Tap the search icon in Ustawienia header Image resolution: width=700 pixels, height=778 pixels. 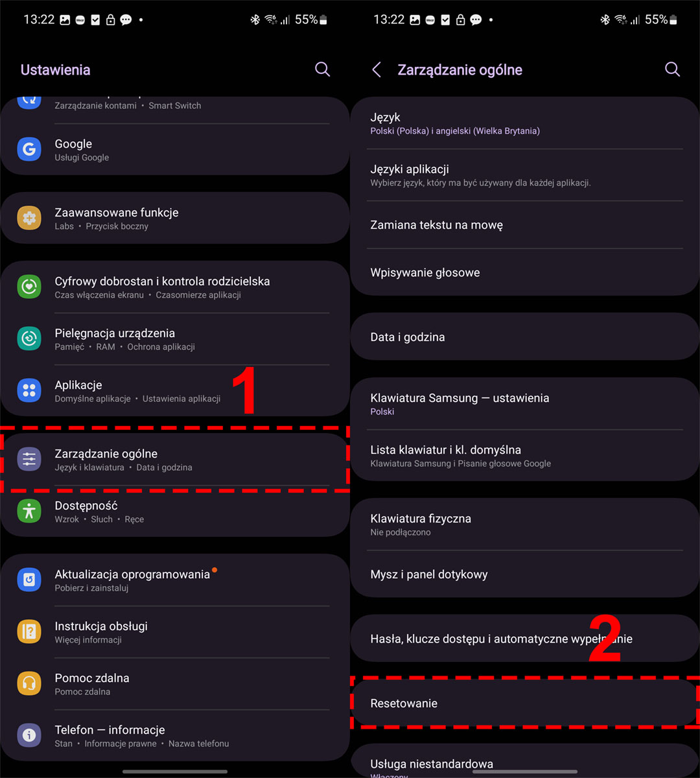pos(322,69)
